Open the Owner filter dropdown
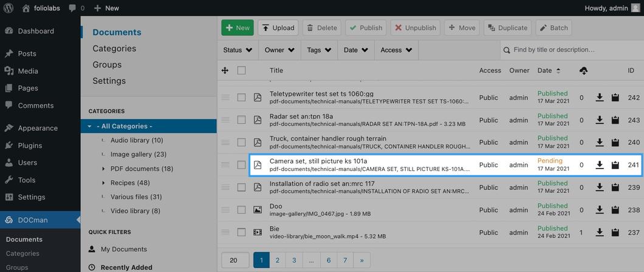 (x=279, y=50)
